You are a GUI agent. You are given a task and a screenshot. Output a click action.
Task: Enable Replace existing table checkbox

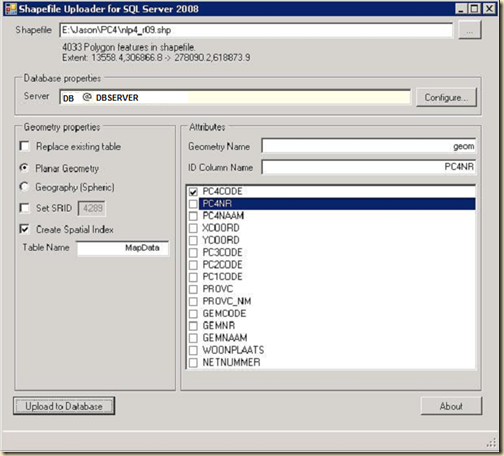click(x=25, y=146)
